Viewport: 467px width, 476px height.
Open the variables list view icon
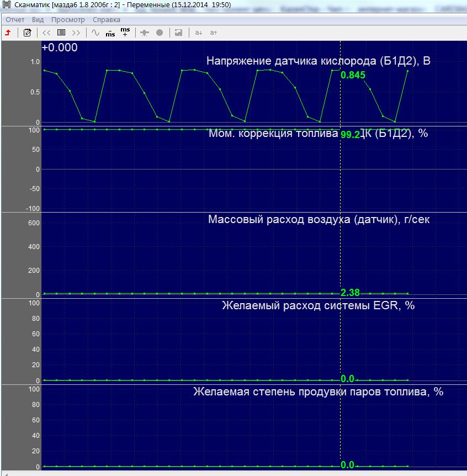(61, 33)
